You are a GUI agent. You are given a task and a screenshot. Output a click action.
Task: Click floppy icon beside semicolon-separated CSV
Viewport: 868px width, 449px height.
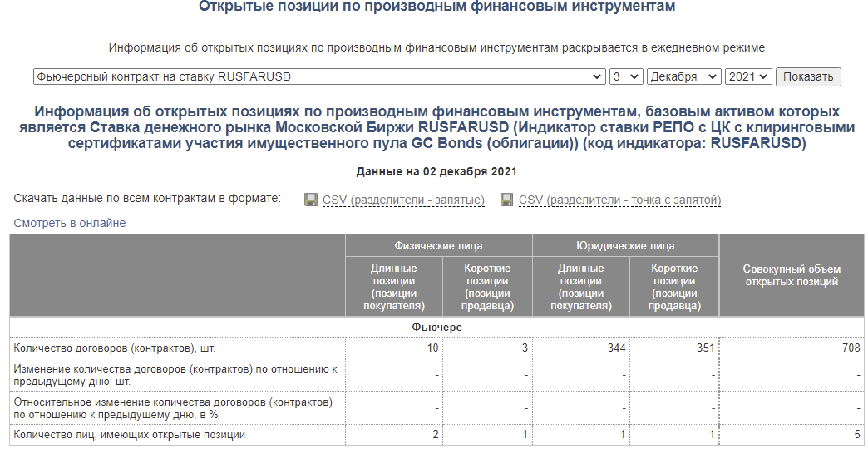(x=506, y=200)
